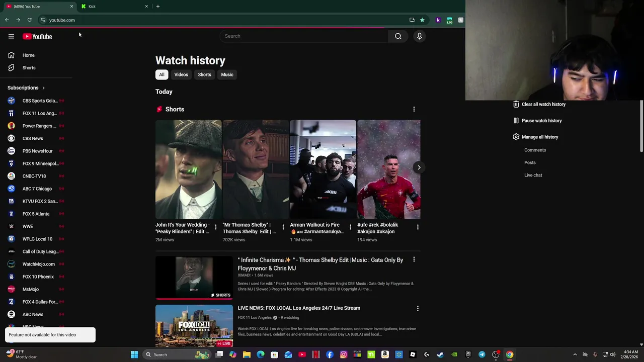Open Netflix from the taskbar
Viewport: 644px width, 362px height.
click(316, 354)
